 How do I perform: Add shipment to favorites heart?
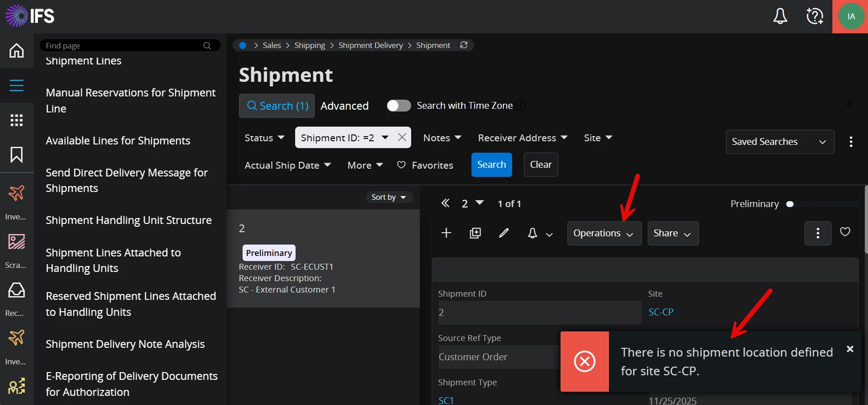click(845, 232)
